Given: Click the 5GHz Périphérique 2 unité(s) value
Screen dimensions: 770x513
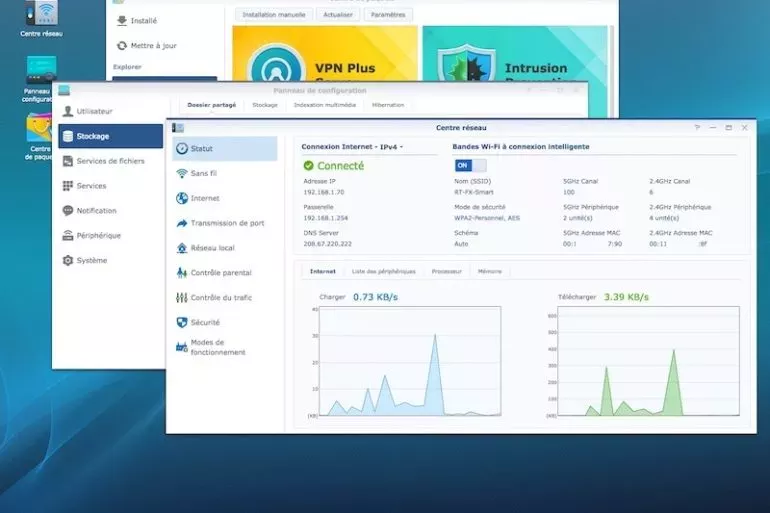Looking at the screenshot, I should pos(578,218).
